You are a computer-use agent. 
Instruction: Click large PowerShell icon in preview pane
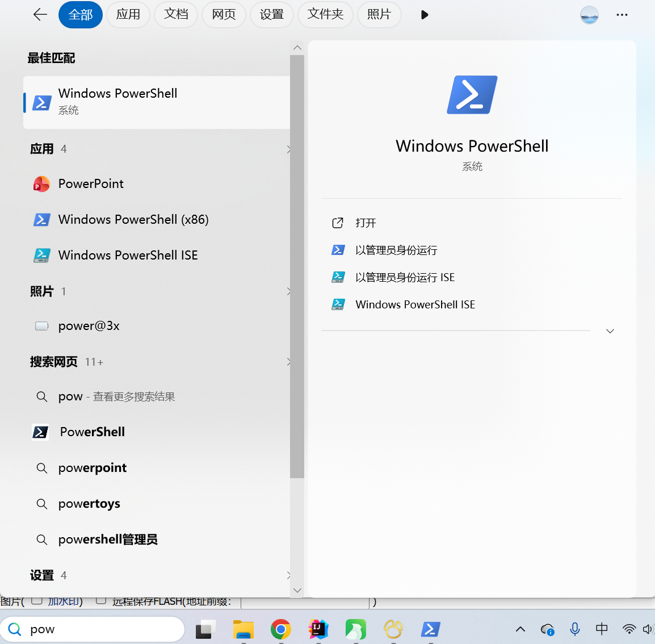click(472, 95)
